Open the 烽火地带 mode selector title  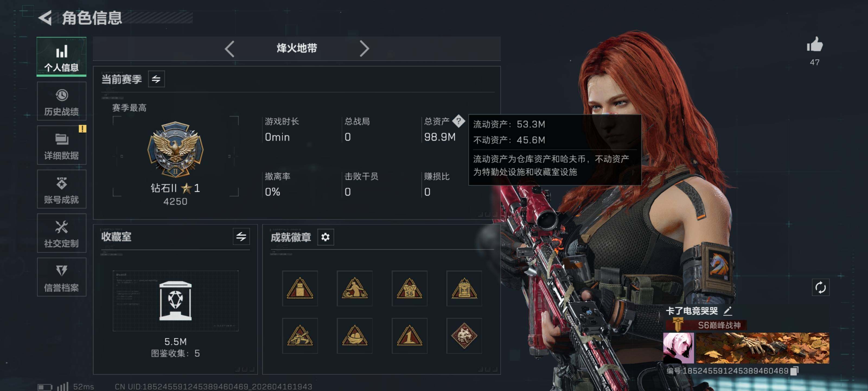coord(296,48)
